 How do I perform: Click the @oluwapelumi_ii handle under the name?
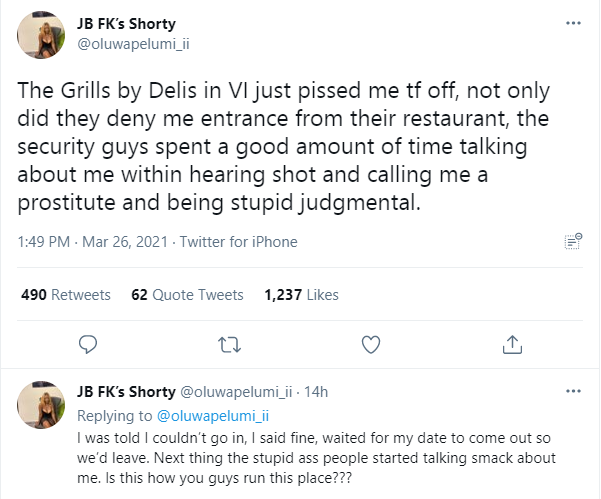pyautogui.click(x=130, y=43)
